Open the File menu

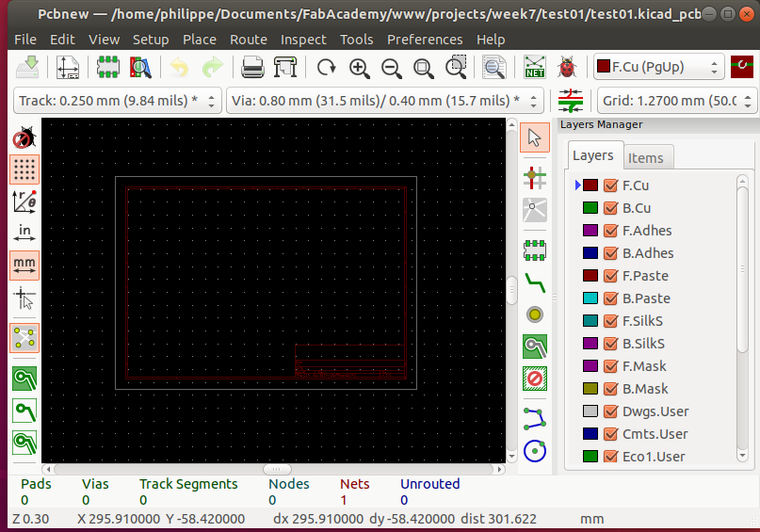click(x=25, y=40)
